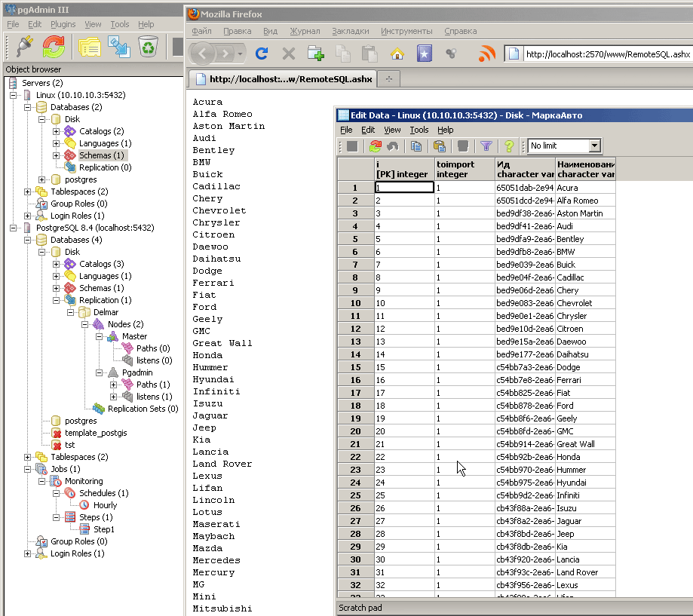Collapse the Linux server node
Viewport: 693px width, 616px height.
point(14,95)
